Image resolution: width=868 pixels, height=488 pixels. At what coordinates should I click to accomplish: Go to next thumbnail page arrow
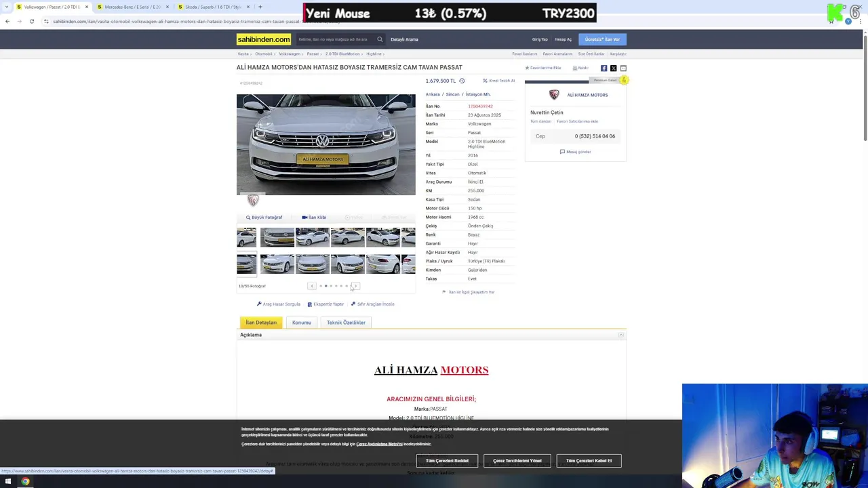pyautogui.click(x=355, y=286)
